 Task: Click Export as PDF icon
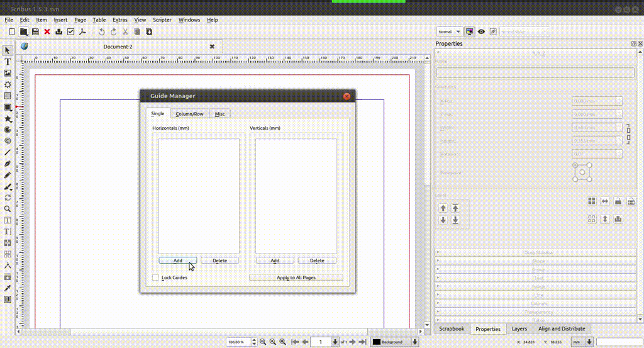(82, 31)
